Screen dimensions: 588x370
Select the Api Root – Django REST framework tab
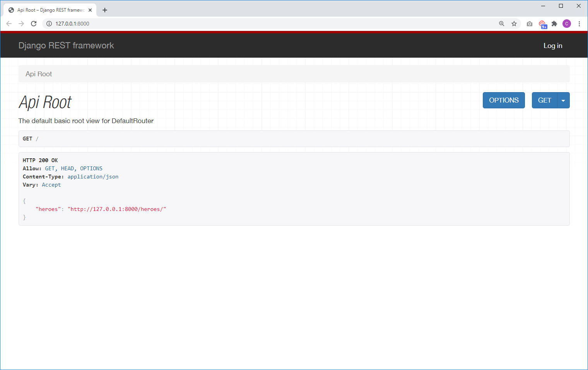pos(50,10)
